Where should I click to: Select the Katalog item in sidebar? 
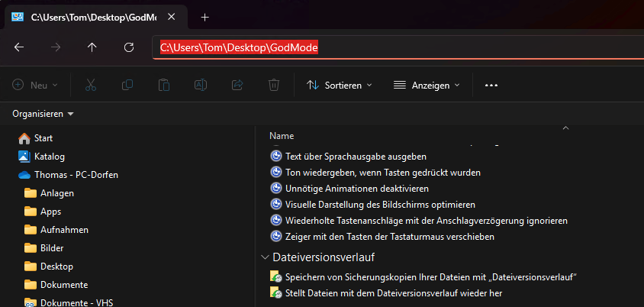(49, 156)
